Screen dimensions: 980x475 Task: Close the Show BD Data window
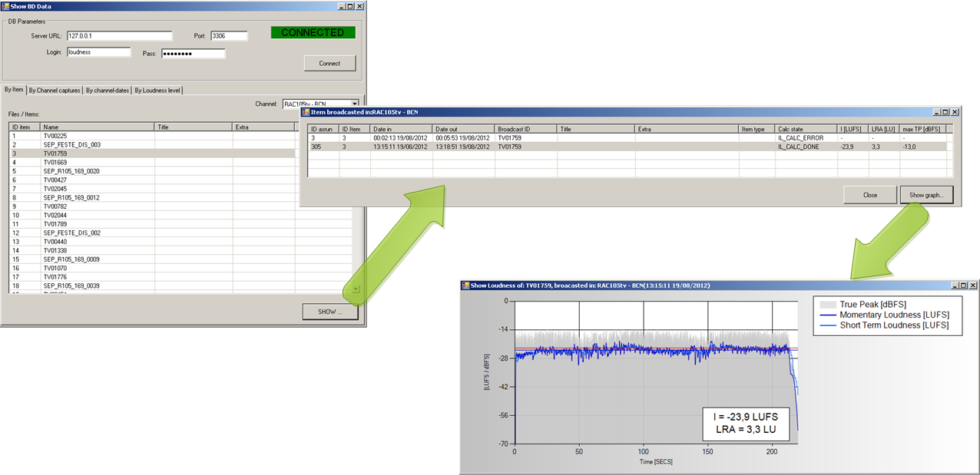[x=361, y=5]
